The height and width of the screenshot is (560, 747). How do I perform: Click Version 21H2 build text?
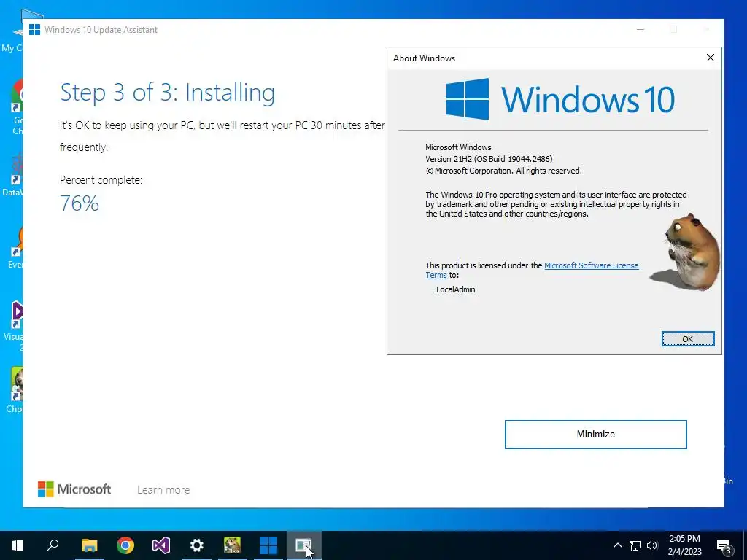tap(489, 159)
